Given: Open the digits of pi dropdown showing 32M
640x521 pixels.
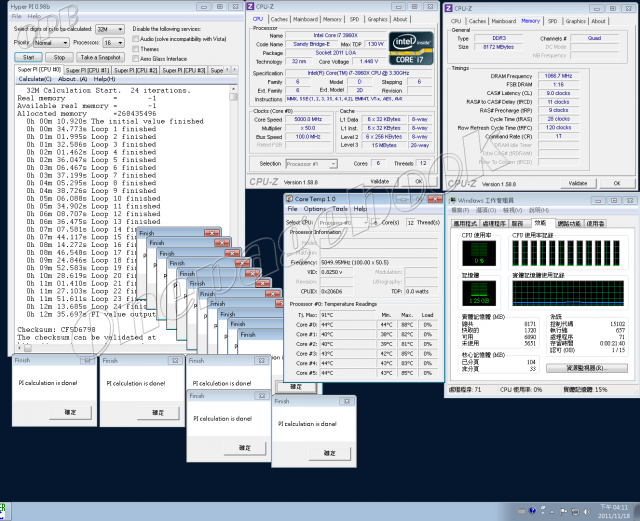Looking at the screenshot, I should coord(109,29).
